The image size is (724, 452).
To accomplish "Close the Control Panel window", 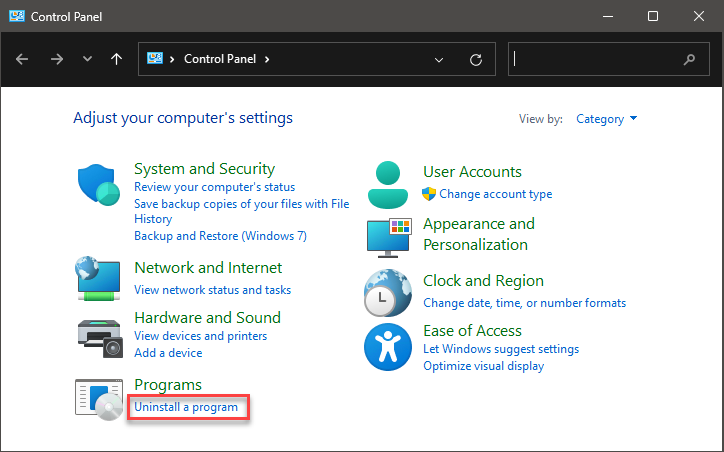I will pyautogui.click(x=699, y=16).
